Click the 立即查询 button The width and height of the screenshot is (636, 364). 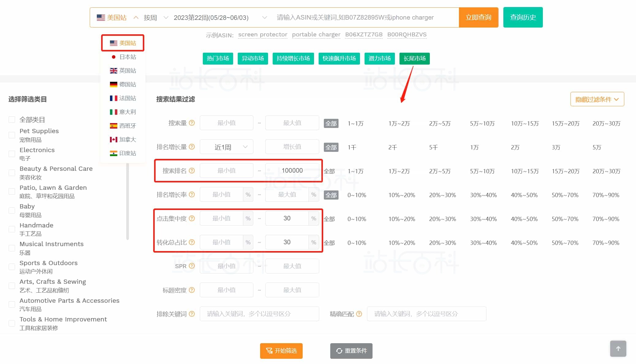click(x=478, y=17)
